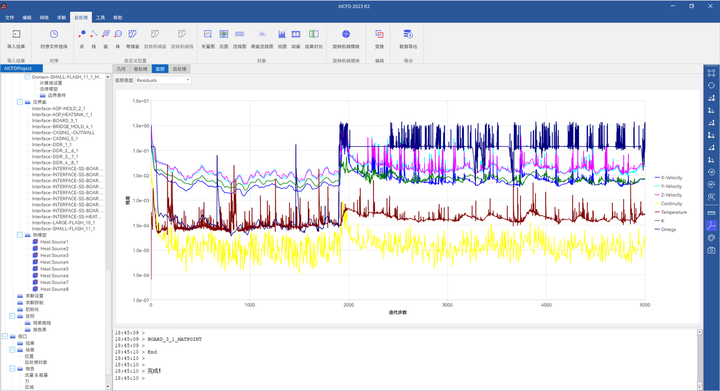
Task: Click the 导入结果 import results icon
Action: 16,34
